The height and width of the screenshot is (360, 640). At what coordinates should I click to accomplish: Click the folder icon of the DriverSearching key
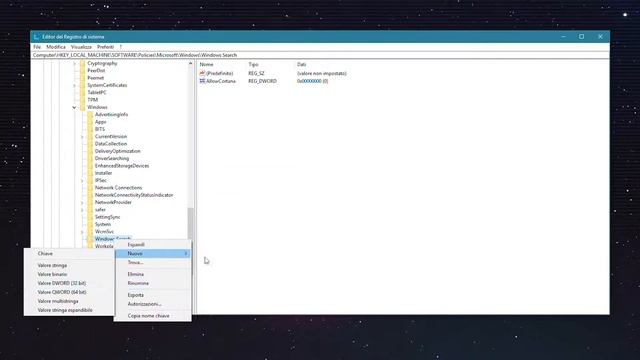click(x=90, y=159)
